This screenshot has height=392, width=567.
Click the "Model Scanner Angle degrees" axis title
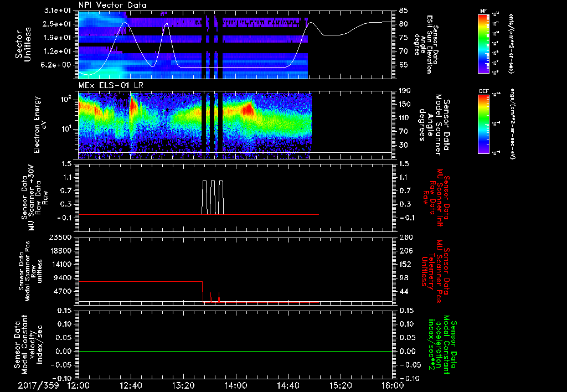pos(434,125)
